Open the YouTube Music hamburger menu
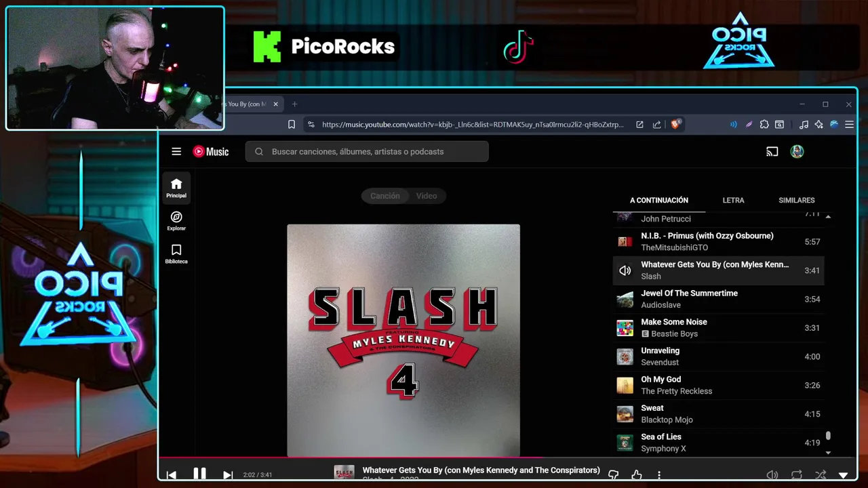This screenshot has height=488, width=868. pyautogui.click(x=176, y=152)
